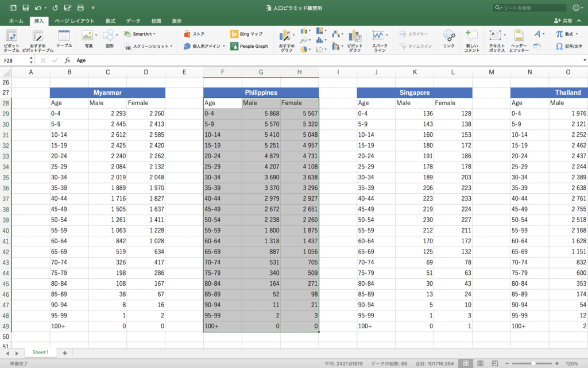
Task: Click previous sheet navigation arrow
Action: click(x=7, y=354)
